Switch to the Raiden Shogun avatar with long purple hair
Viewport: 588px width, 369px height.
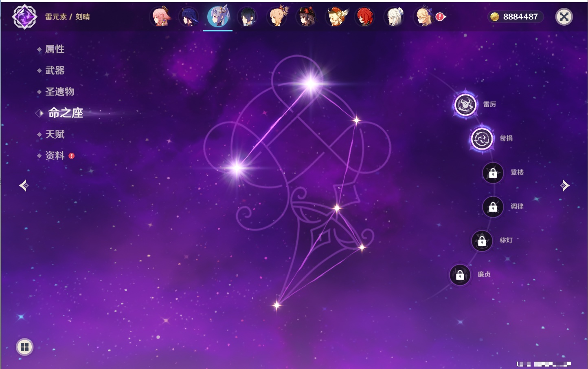tap(189, 17)
